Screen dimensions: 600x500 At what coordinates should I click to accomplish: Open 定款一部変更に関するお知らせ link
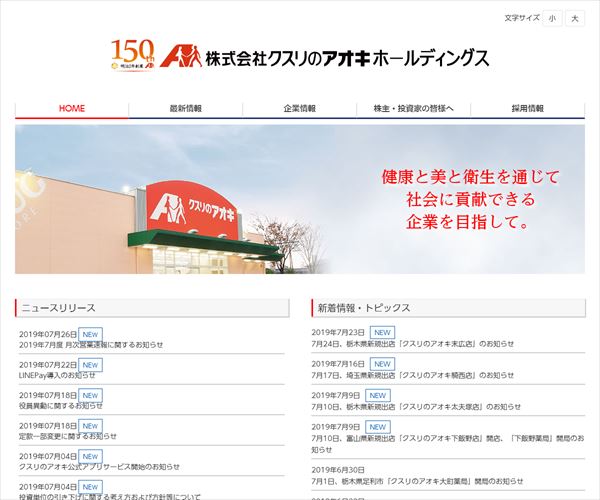[68, 436]
